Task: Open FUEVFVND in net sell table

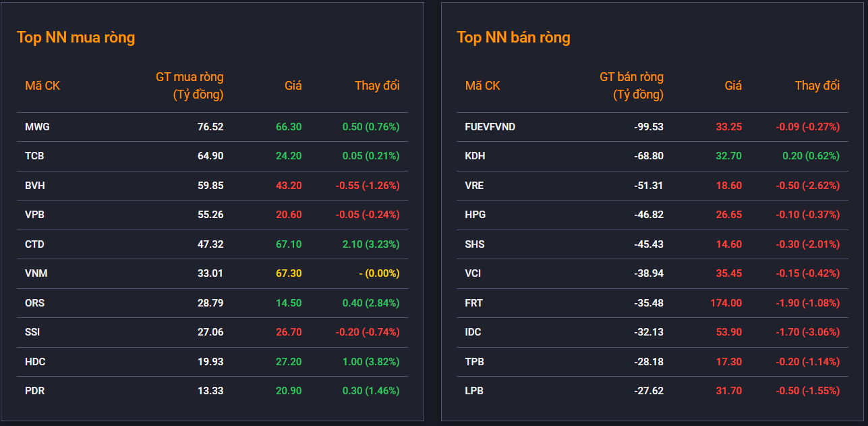Action: (x=490, y=127)
